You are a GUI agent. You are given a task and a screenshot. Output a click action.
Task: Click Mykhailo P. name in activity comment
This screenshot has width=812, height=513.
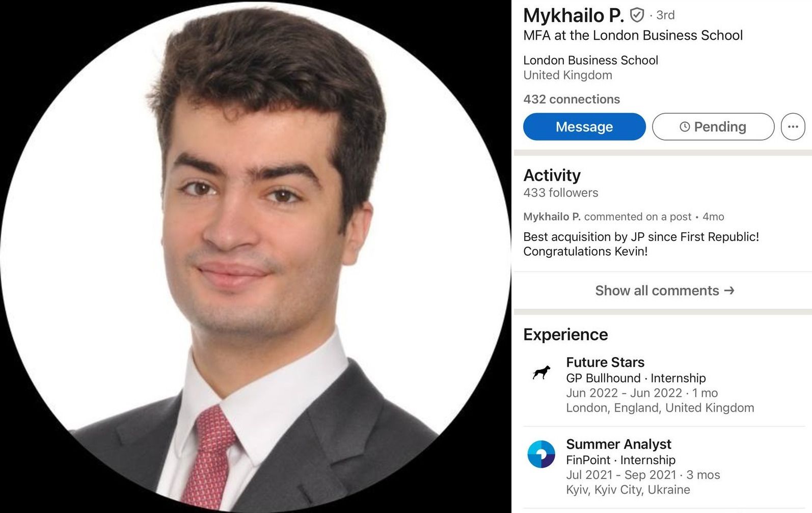click(552, 217)
